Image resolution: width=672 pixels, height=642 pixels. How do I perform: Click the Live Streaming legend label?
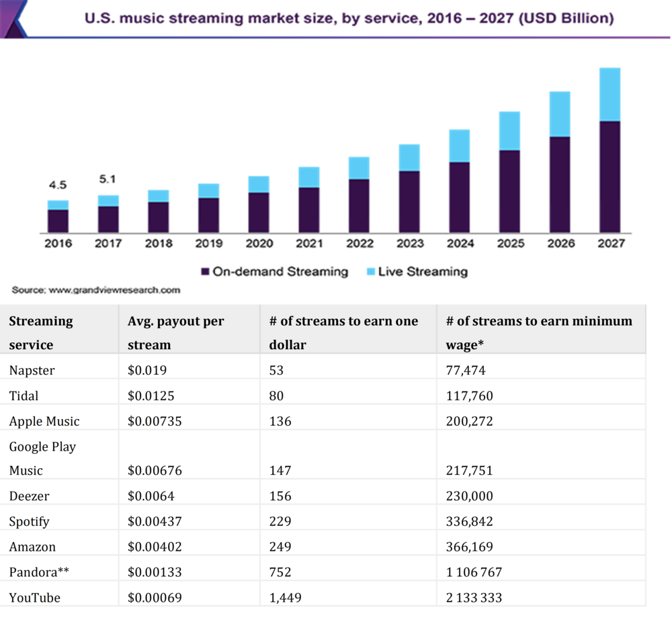pyautogui.click(x=423, y=271)
